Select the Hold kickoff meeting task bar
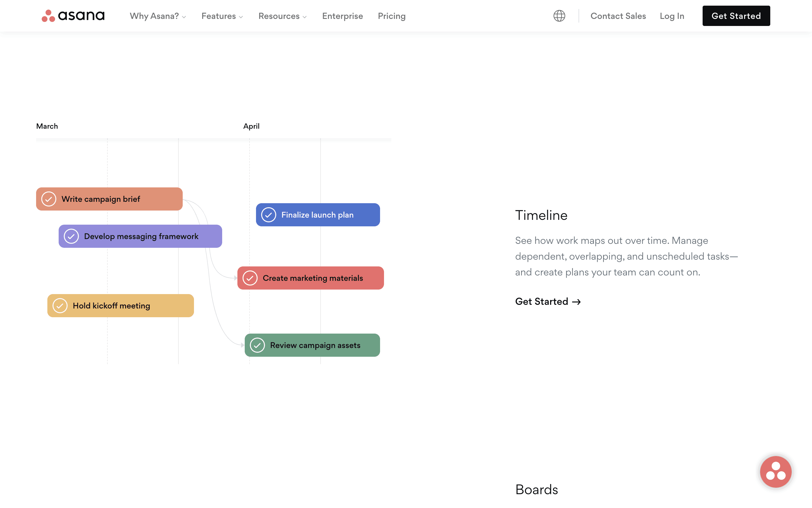The height and width of the screenshot is (508, 812). tap(120, 306)
